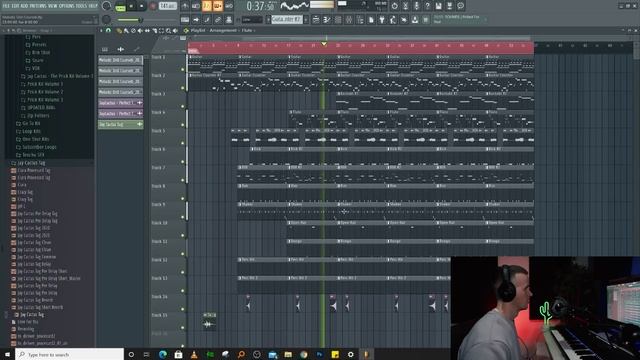Click the plus button before pattern selector
This screenshot has height=360, width=640.
[x=268, y=20]
